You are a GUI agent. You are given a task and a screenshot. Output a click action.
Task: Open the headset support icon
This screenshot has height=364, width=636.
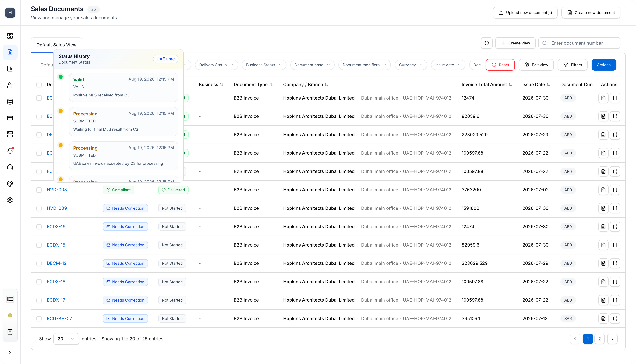(10, 167)
